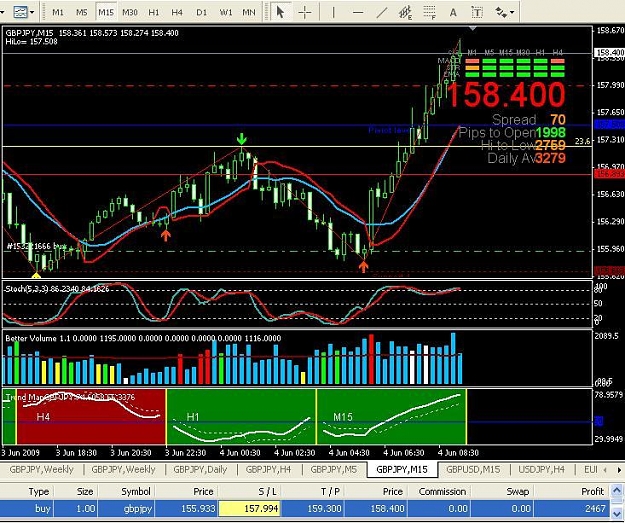The height and width of the screenshot is (523, 625).
Task: Select the Horizontal Line drawing tool
Action: pos(358,12)
